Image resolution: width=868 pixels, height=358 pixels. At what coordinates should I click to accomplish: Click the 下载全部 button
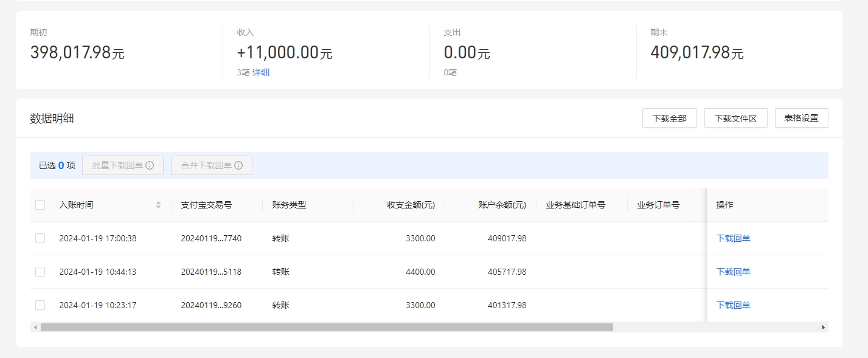(x=670, y=119)
